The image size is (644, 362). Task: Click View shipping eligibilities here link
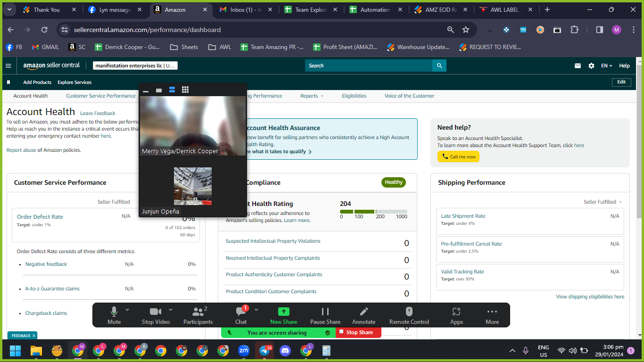[590, 296]
